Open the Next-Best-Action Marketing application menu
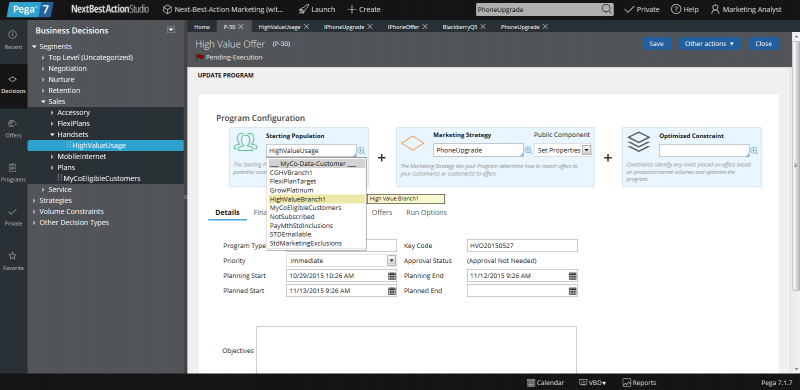This screenshot has width=800, height=390. (223, 9)
